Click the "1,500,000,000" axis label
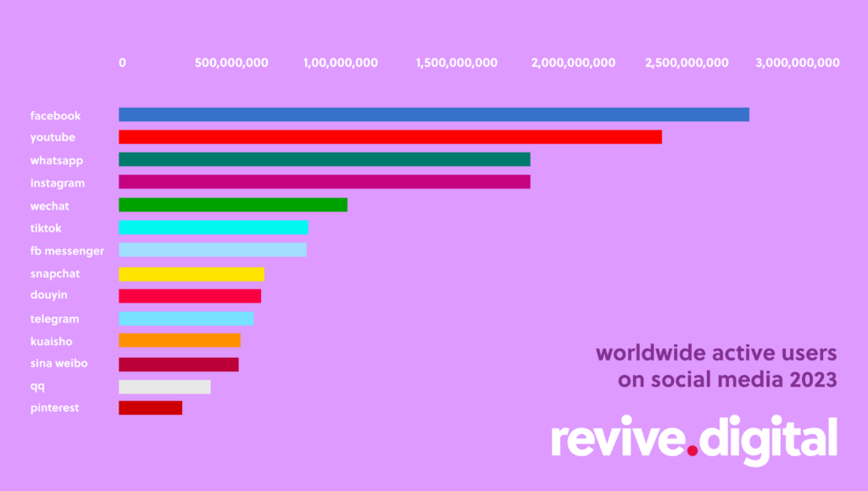This screenshot has width=868, height=491. coord(457,63)
